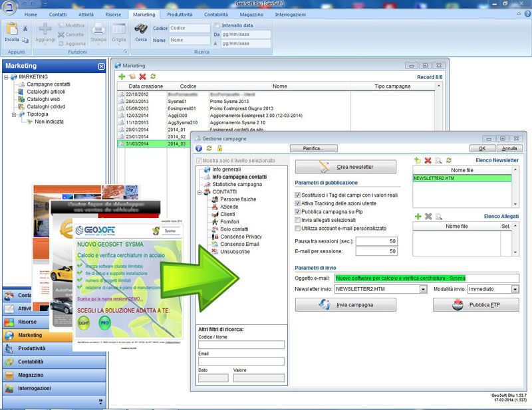
Task: Add attachment with green plus in Elenco Allegati
Action: coord(417,216)
